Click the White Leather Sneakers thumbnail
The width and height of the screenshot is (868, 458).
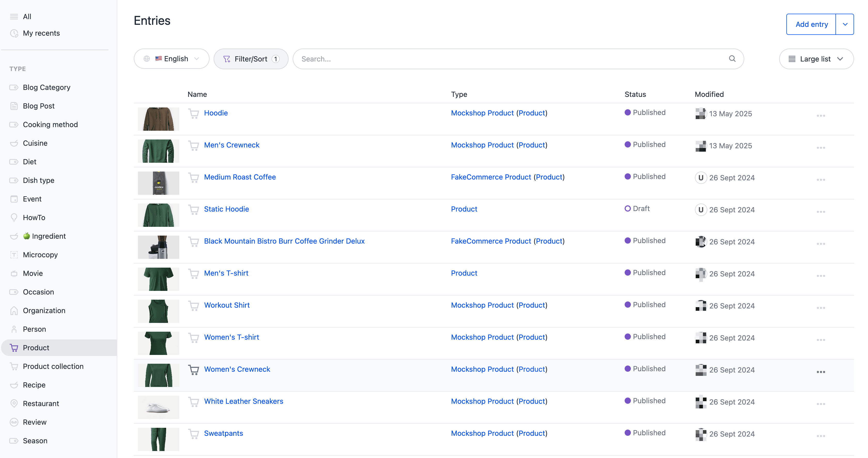click(x=158, y=407)
